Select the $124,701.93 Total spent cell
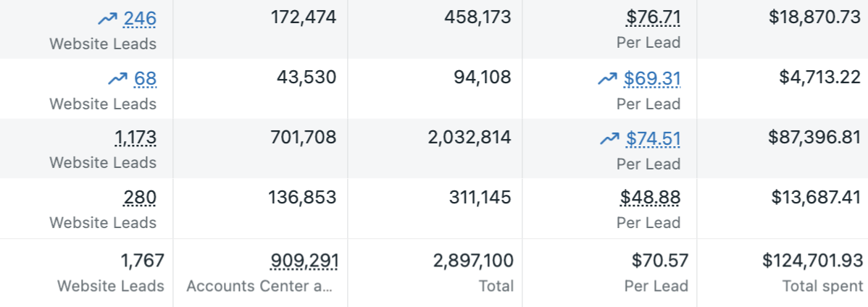Screen dimensions: 868x307 pyautogui.click(x=812, y=261)
